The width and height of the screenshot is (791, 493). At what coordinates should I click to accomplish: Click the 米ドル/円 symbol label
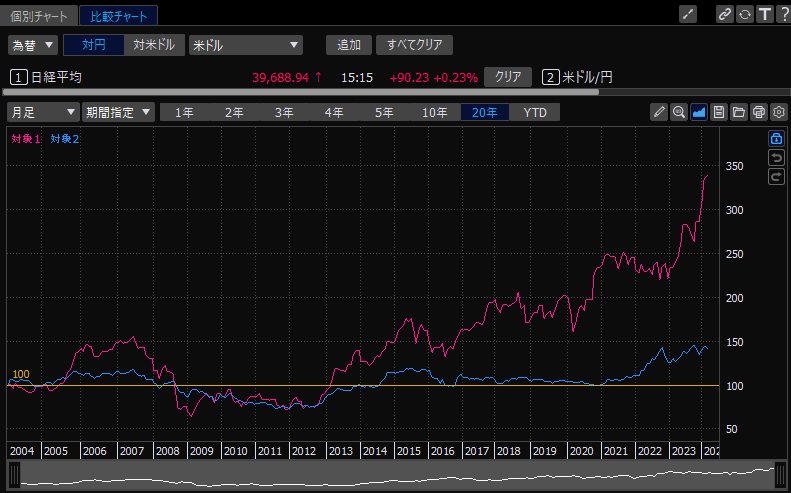[x=587, y=77]
